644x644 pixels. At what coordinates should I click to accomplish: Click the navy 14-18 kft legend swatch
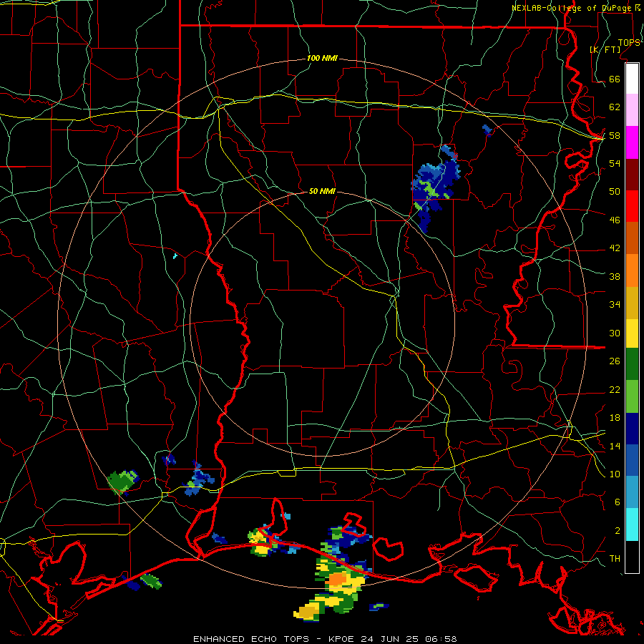click(x=632, y=429)
